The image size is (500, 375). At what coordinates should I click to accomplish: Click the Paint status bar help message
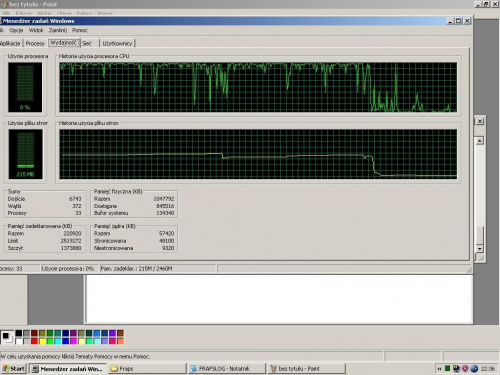(x=75, y=356)
